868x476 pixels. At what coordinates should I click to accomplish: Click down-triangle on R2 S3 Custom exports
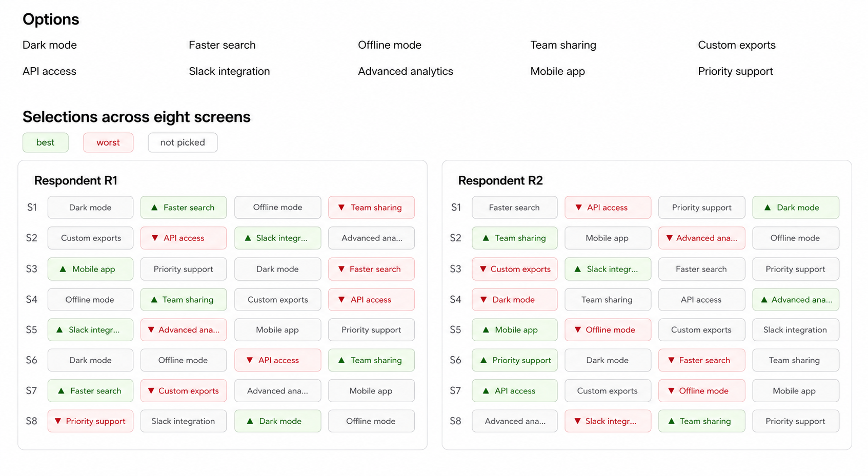(483, 269)
